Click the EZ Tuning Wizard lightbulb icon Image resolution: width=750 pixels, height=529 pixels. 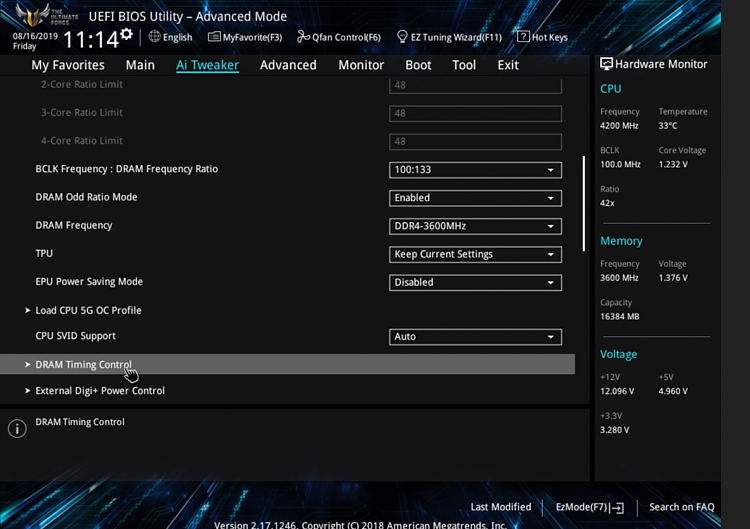point(402,36)
